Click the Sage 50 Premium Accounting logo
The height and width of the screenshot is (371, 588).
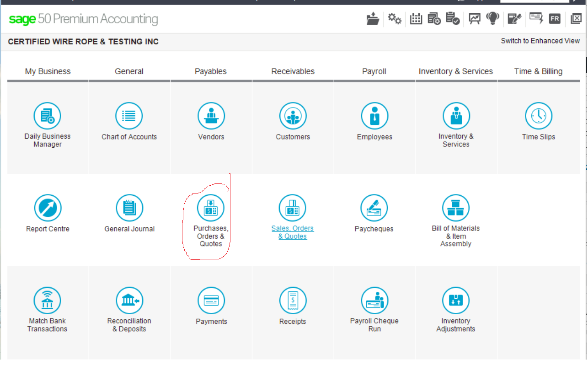83,19
